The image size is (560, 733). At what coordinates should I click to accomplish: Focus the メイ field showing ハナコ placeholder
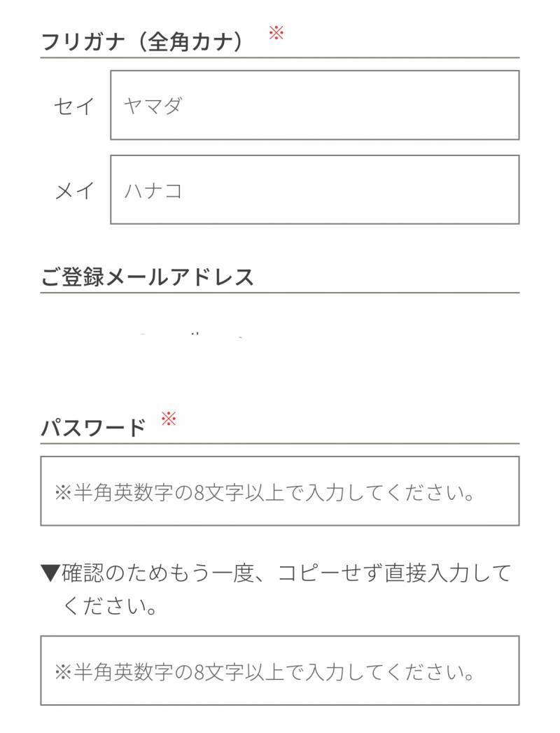point(314,190)
